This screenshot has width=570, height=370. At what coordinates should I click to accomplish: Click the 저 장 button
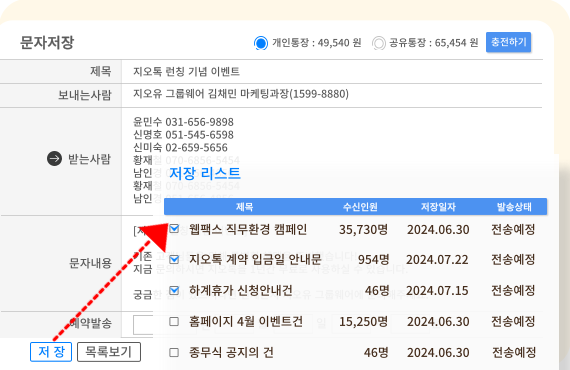click(x=51, y=352)
